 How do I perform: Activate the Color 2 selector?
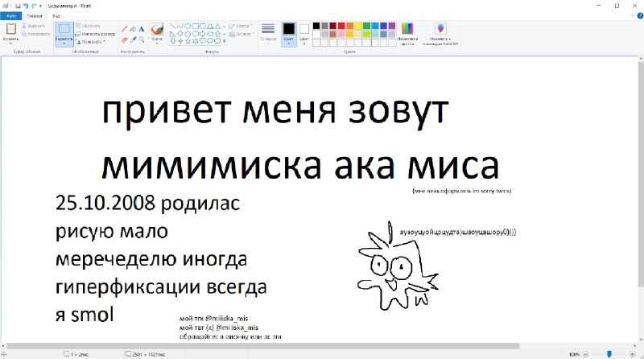304,34
